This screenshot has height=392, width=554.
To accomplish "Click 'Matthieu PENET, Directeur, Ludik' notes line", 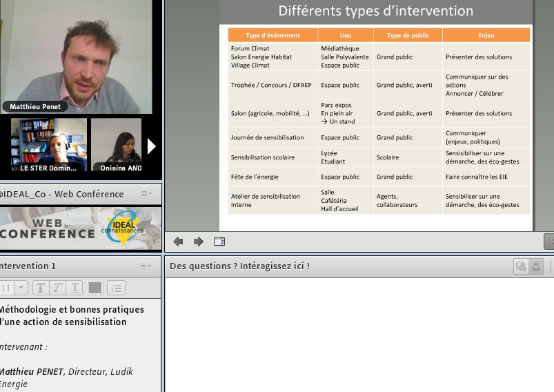I will click(66, 371).
